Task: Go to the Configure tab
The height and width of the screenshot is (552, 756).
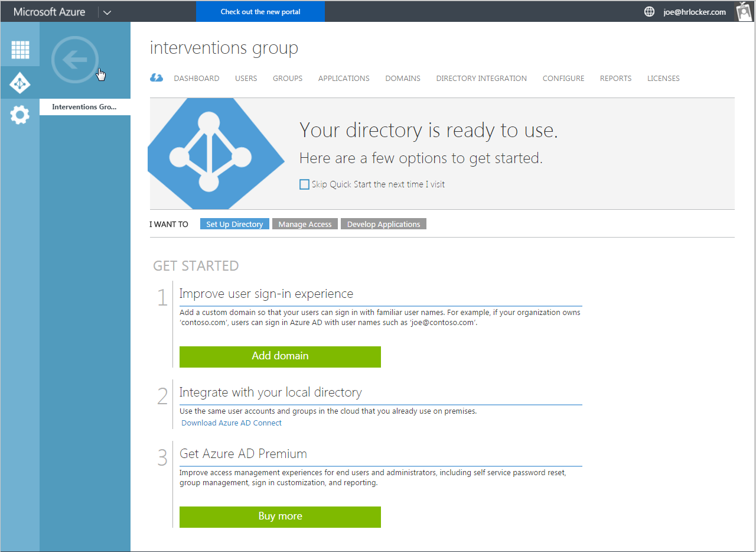Action: 563,78
